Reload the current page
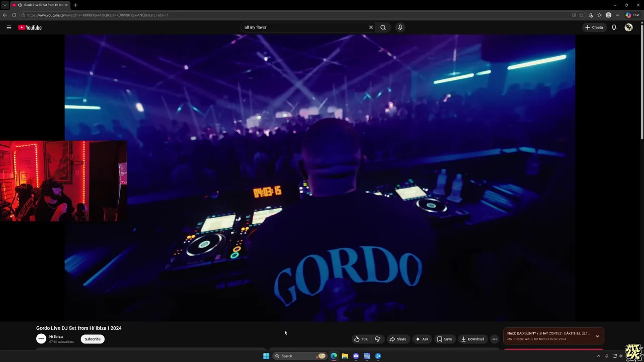This screenshot has height=362, width=644. 14,15
